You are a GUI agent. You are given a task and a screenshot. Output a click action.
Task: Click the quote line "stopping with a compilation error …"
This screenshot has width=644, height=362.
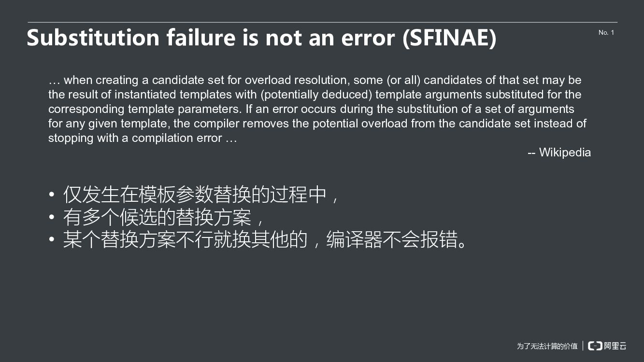pyautogui.click(x=143, y=138)
